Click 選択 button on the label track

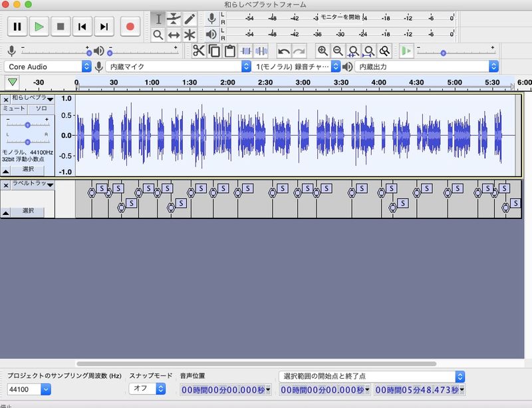28,211
